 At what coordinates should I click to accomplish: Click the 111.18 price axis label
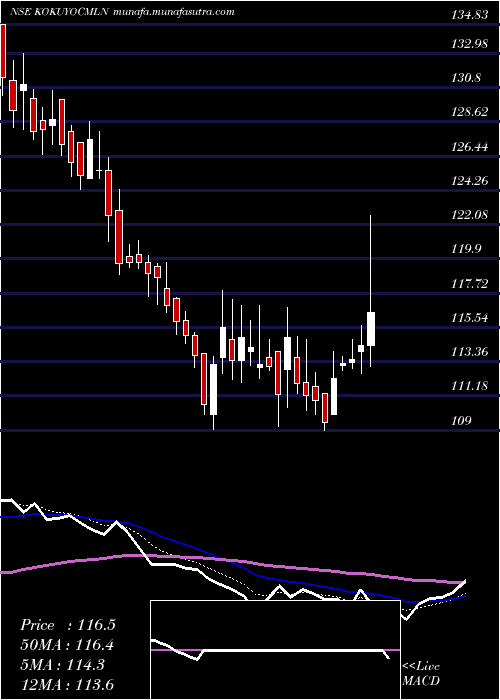[469, 386]
